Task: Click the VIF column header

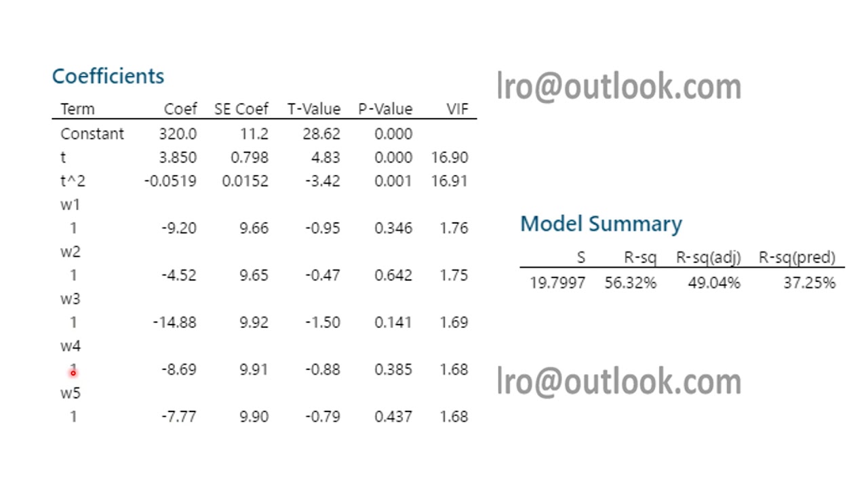Action: pyautogui.click(x=457, y=109)
